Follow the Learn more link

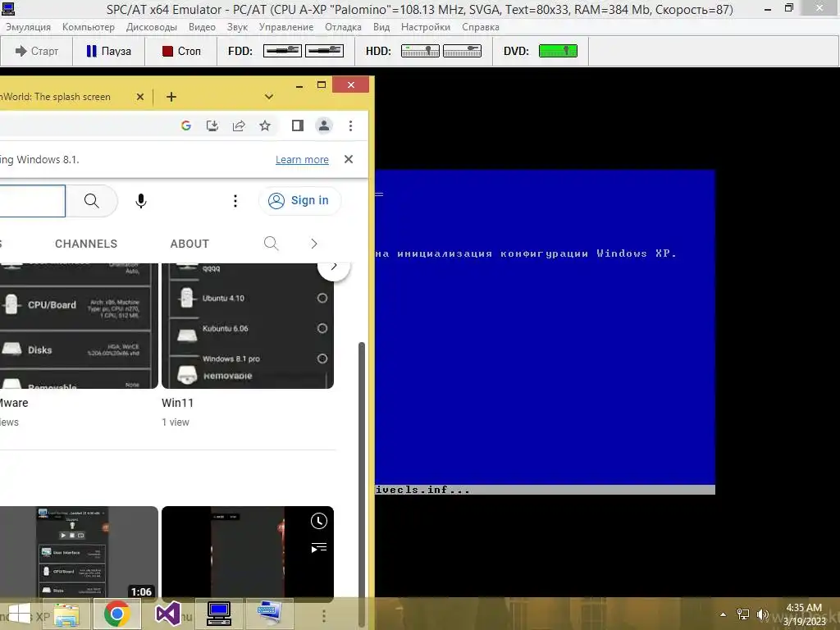pos(302,160)
